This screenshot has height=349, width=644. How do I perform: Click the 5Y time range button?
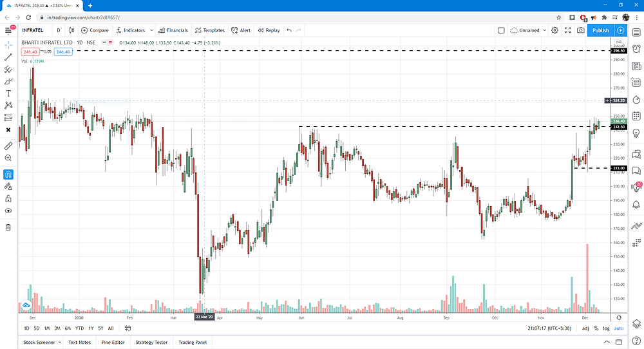tap(100, 328)
